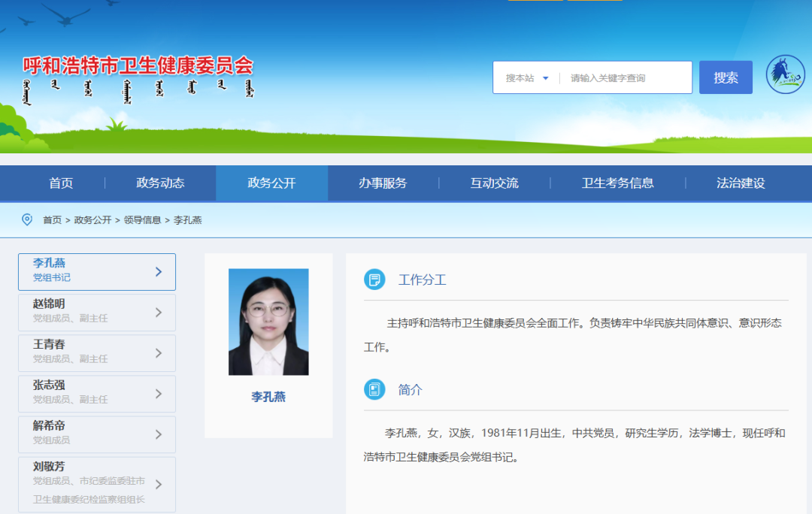Viewport: 812px width, 514px height.
Task: Open the 法治建设 navigation tab
Action: [741, 183]
